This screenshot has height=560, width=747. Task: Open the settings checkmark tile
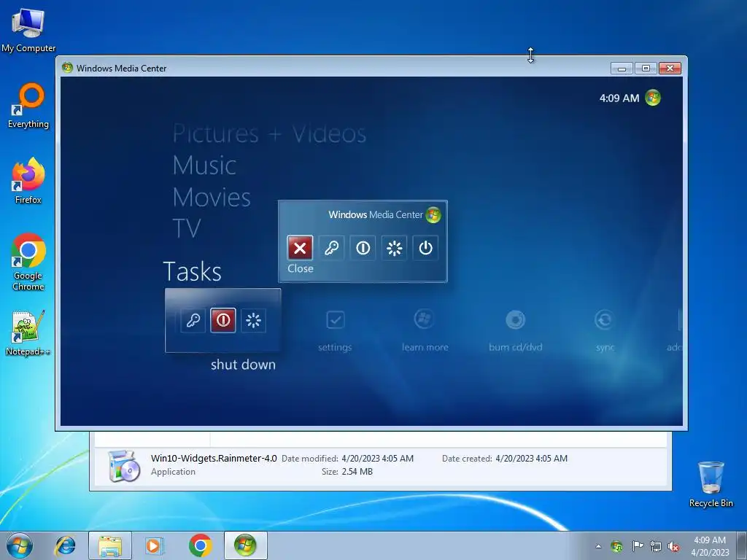click(x=335, y=329)
